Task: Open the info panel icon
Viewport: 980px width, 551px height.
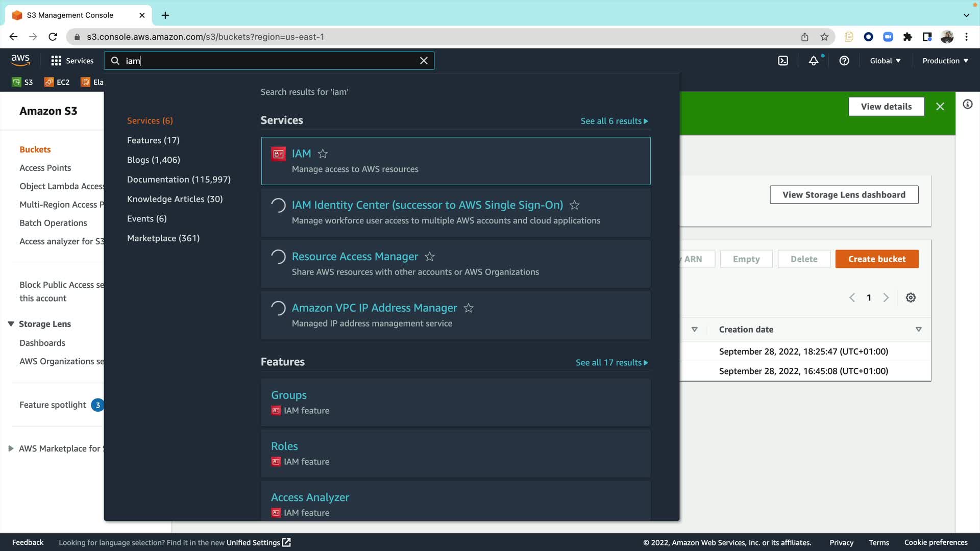Action: coord(967,105)
